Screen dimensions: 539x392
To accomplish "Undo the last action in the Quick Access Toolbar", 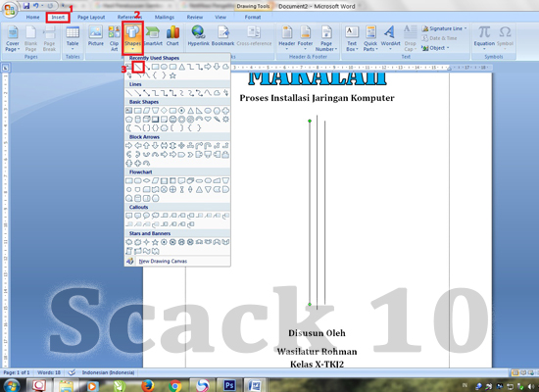I will (x=35, y=6).
